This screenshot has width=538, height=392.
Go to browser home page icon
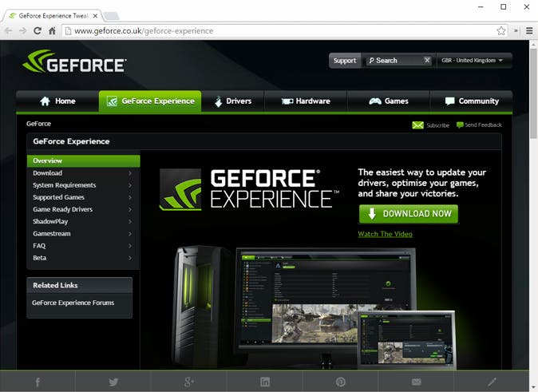(52, 31)
